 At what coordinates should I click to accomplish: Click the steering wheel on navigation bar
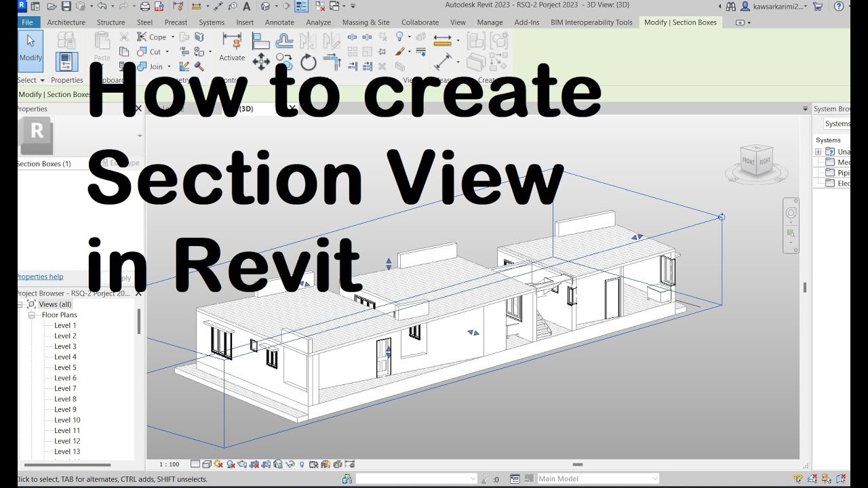click(791, 213)
